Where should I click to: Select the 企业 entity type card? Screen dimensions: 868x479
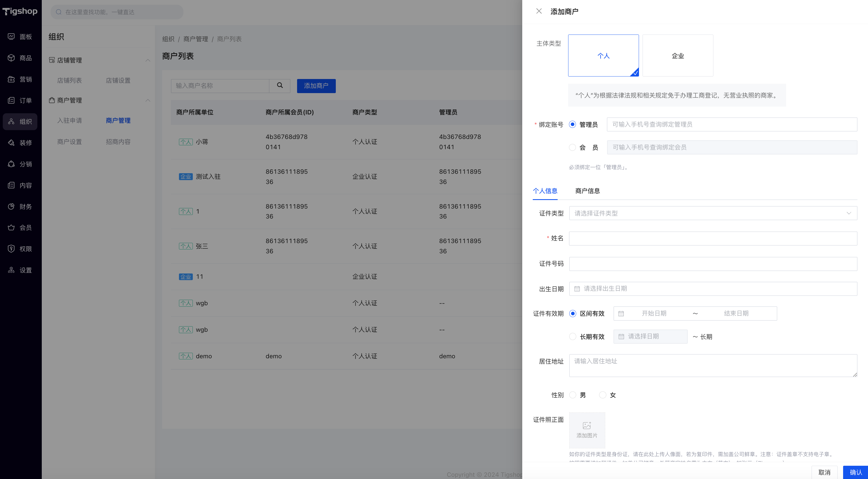[x=678, y=56]
